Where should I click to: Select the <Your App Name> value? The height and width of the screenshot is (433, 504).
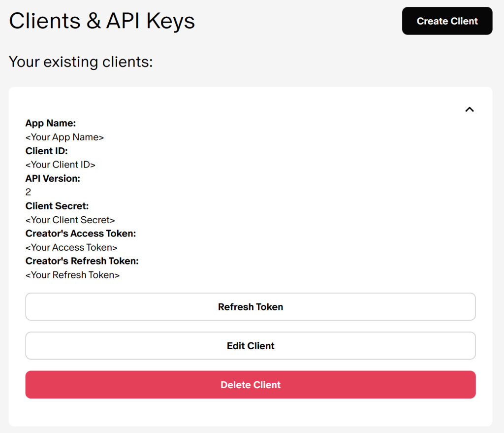point(64,137)
